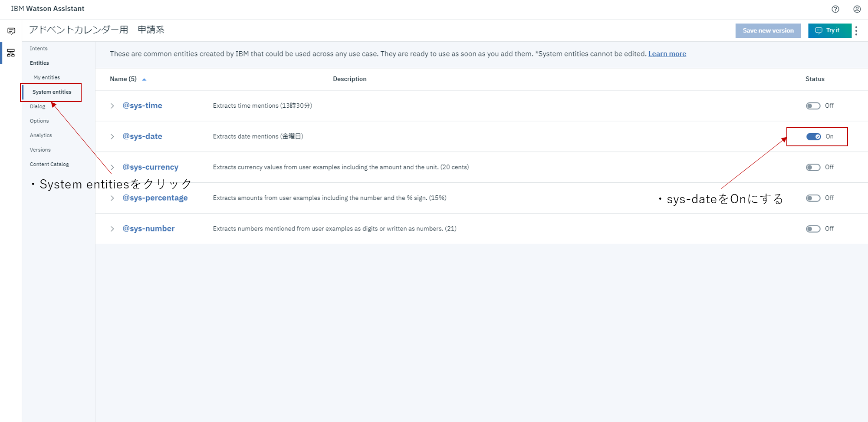
Task: Open Content Catalog in the sidebar
Action: pos(49,165)
